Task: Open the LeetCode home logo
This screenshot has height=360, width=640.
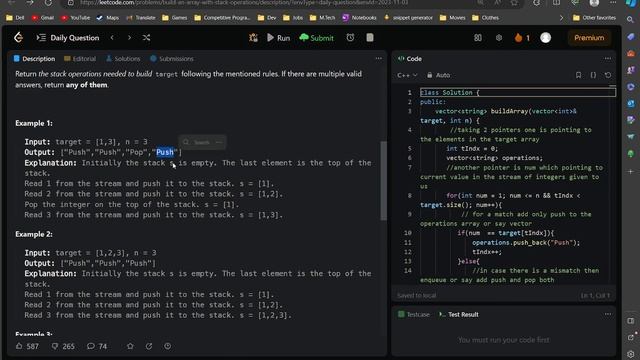Action: click(x=18, y=38)
